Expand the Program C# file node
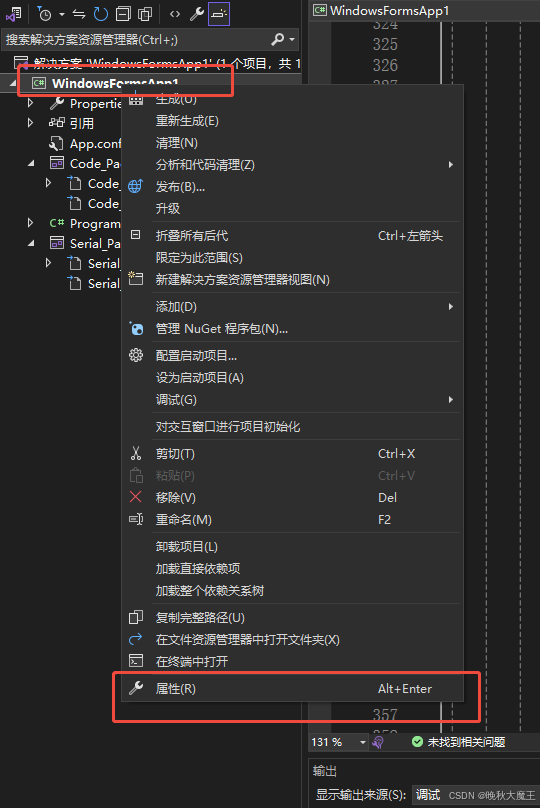The height and width of the screenshot is (808, 540). pos(30,223)
